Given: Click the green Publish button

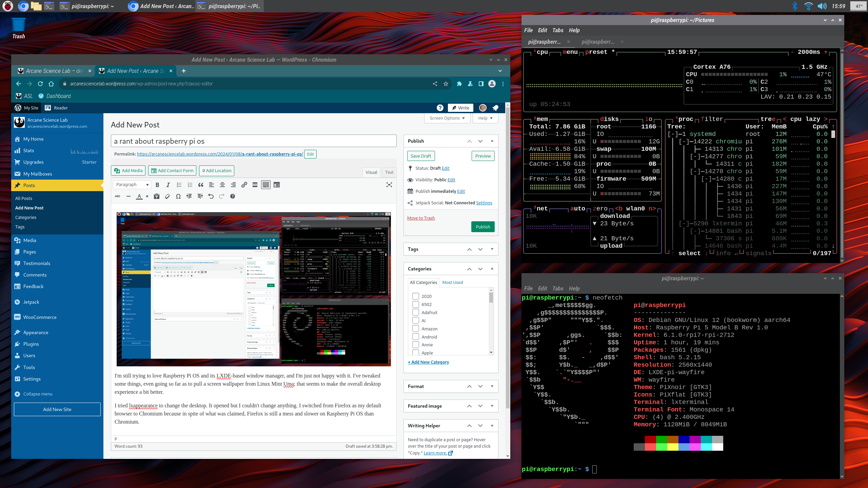Looking at the screenshot, I should pyautogui.click(x=483, y=227).
